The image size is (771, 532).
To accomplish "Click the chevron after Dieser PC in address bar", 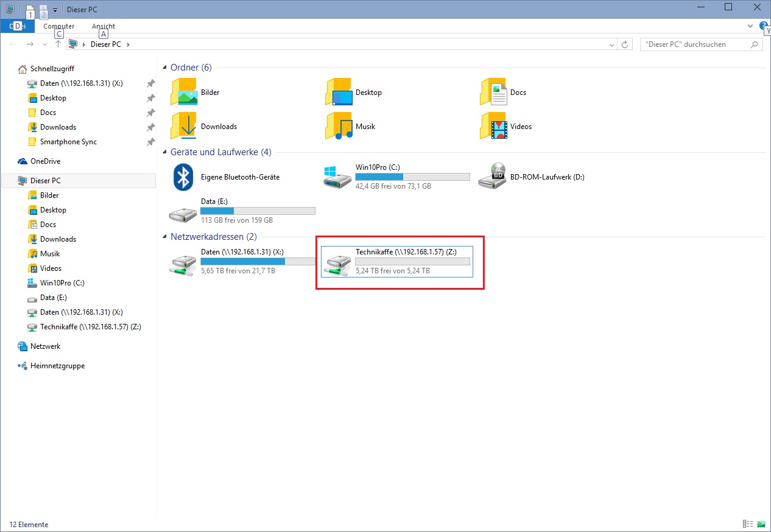I will (x=128, y=44).
